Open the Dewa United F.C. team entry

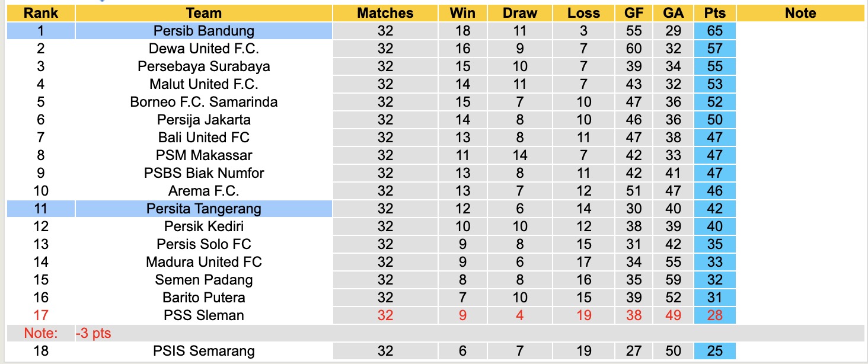(203, 49)
